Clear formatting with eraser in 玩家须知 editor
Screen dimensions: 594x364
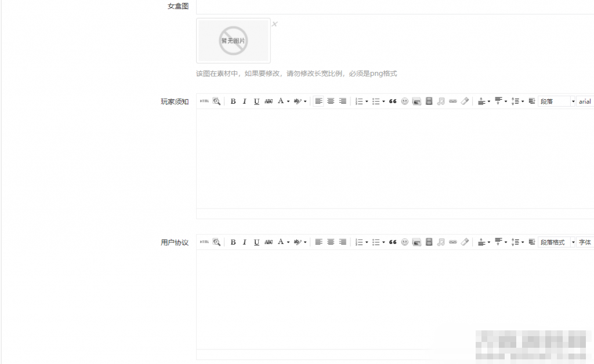pyautogui.click(x=465, y=101)
